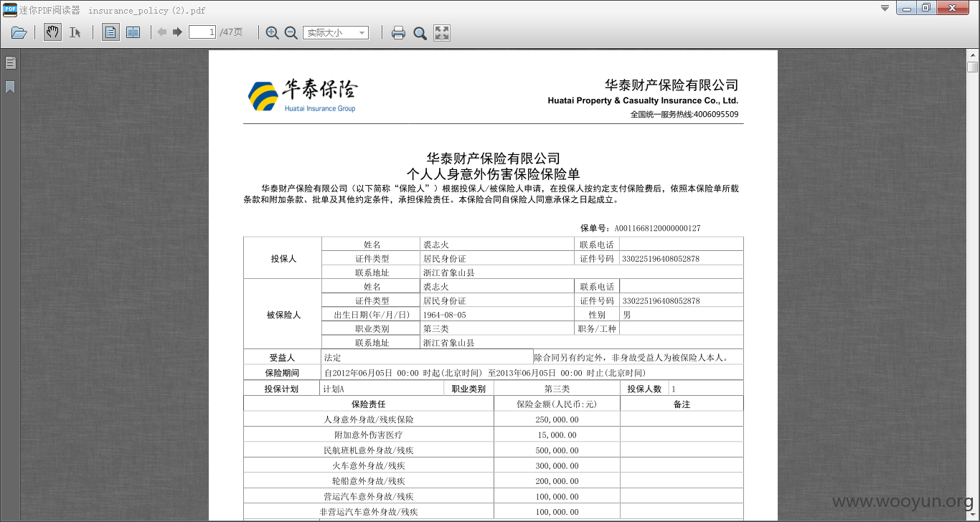Click the 火车意外身故/残疾 row

point(369,466)
